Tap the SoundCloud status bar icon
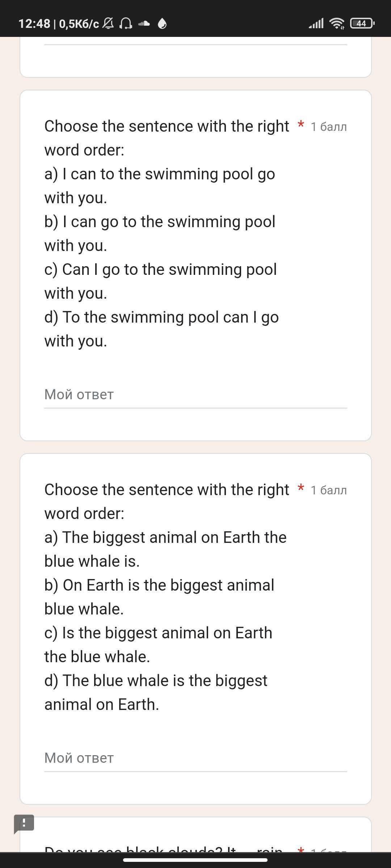 144,24
